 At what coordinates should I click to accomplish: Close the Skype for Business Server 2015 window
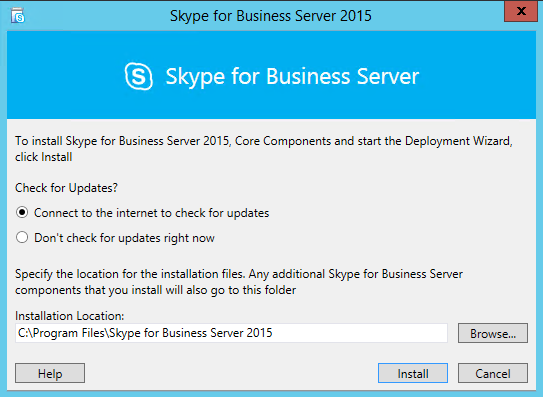[x=521, y=11]
